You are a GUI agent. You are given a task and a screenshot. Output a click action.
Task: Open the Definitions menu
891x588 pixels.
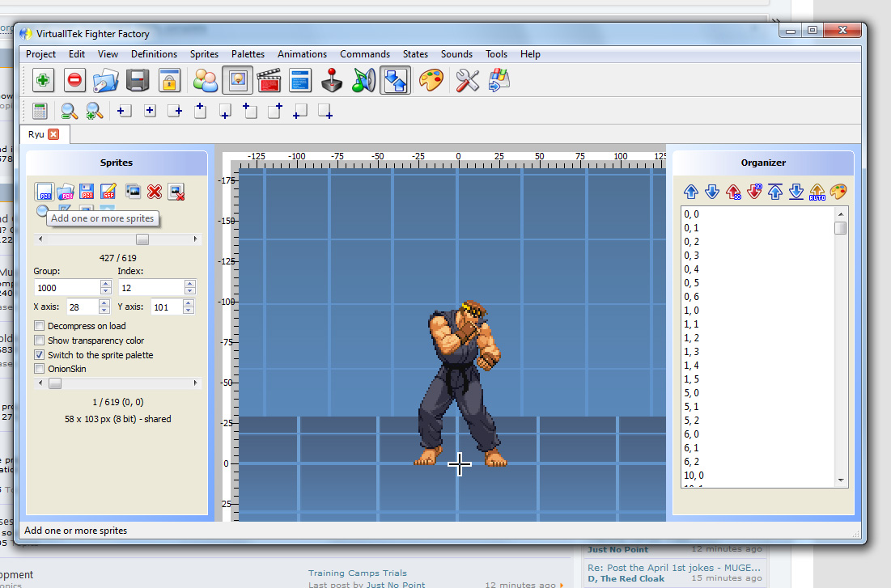pos(154,54)
